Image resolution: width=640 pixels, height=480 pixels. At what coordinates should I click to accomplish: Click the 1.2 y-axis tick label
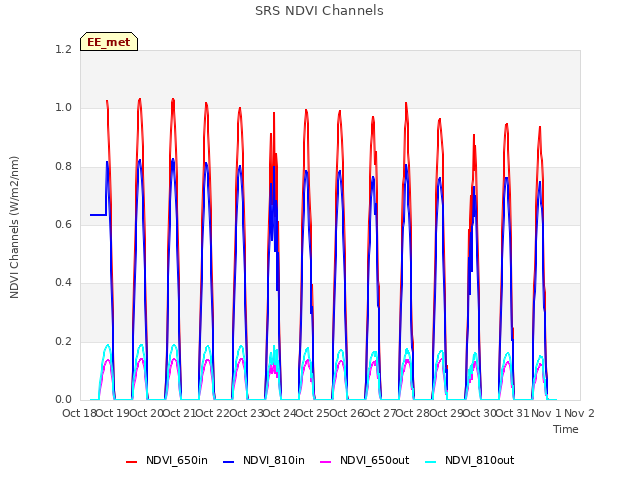(x=63, y=49)
